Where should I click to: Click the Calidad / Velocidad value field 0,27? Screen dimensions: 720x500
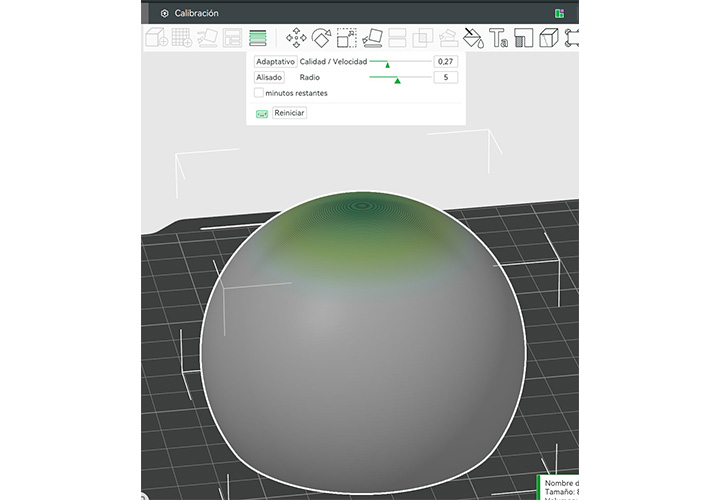tap(445, 62)
